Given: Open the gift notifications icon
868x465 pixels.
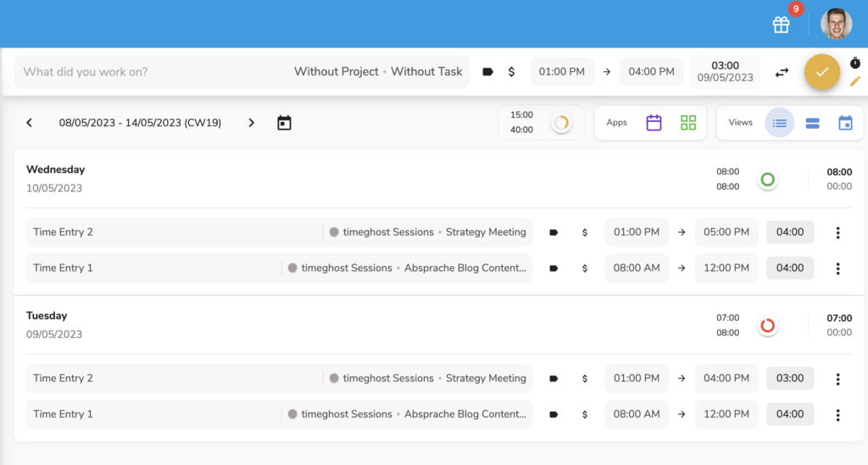Looking at the screenshot, I should tap(781, 25).
